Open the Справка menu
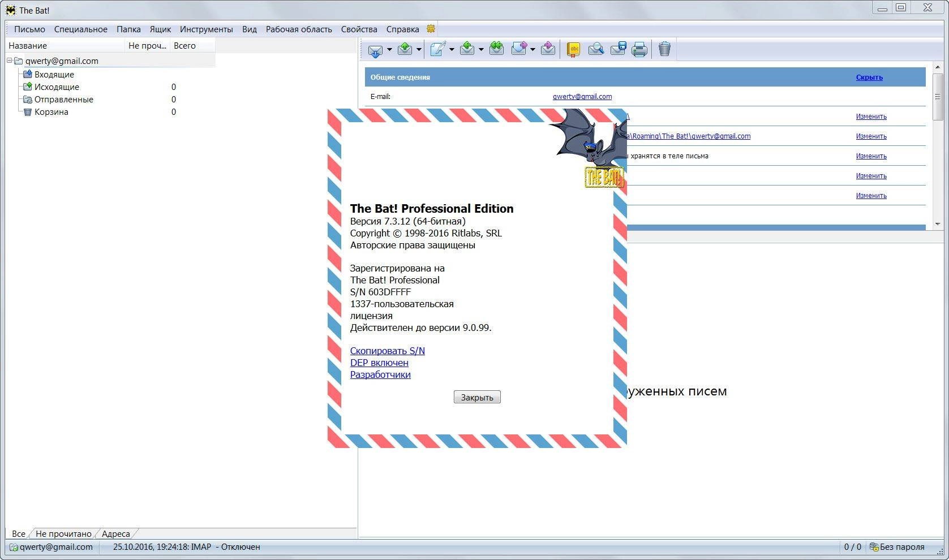This screenshot has height=560, width=949. click(402, 29)
